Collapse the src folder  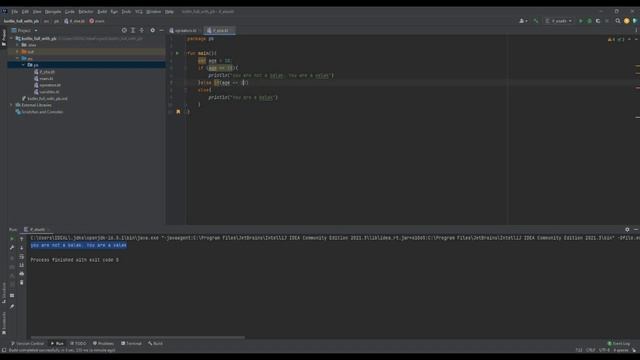[x=17, y=58]
